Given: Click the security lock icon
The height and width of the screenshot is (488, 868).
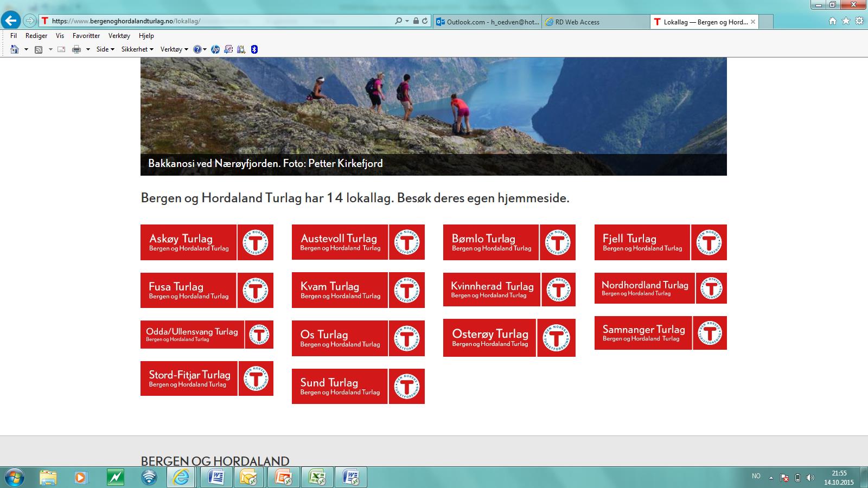Looking at the screenshot, I should [416, 21].
